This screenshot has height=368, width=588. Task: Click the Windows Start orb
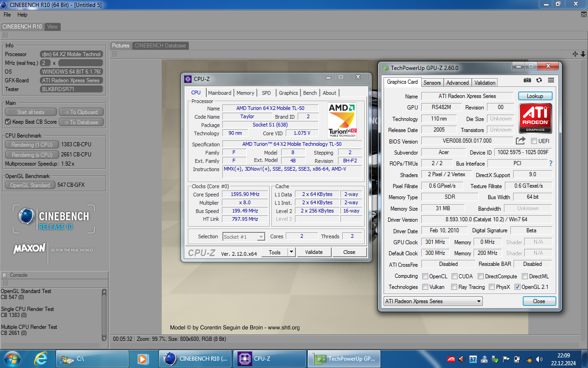click(x=12, y=358)
